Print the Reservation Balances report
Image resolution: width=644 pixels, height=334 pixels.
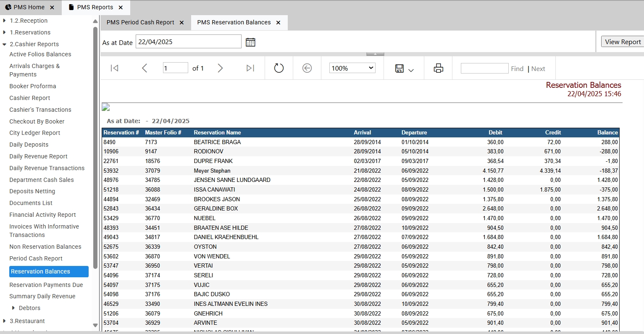[438, 68]
